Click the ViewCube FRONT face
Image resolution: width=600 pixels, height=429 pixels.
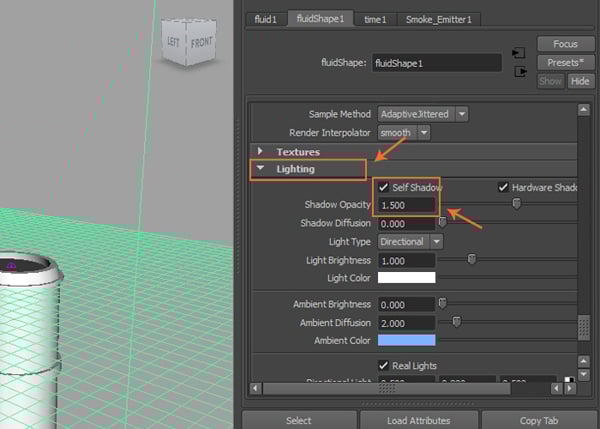coord(201,42)
